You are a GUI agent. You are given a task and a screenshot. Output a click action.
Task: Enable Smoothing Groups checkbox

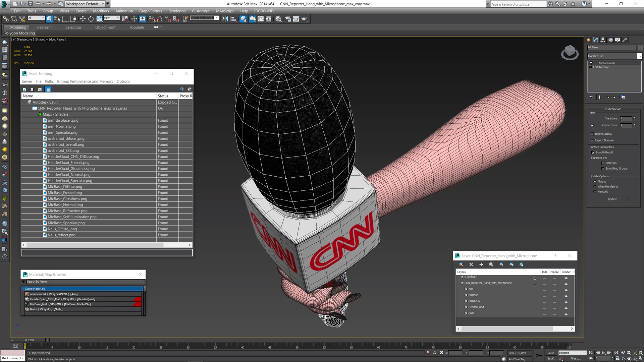(603, 169)
